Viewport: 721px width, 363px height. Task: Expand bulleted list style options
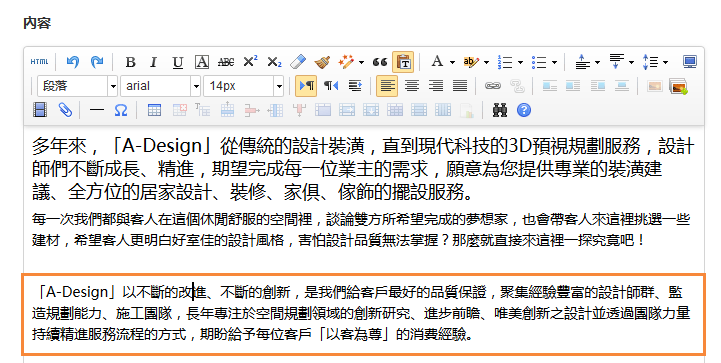555,62
